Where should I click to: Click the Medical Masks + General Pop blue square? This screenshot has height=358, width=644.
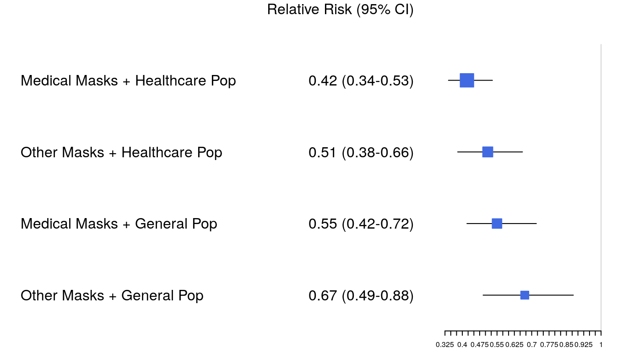[497, 224]
